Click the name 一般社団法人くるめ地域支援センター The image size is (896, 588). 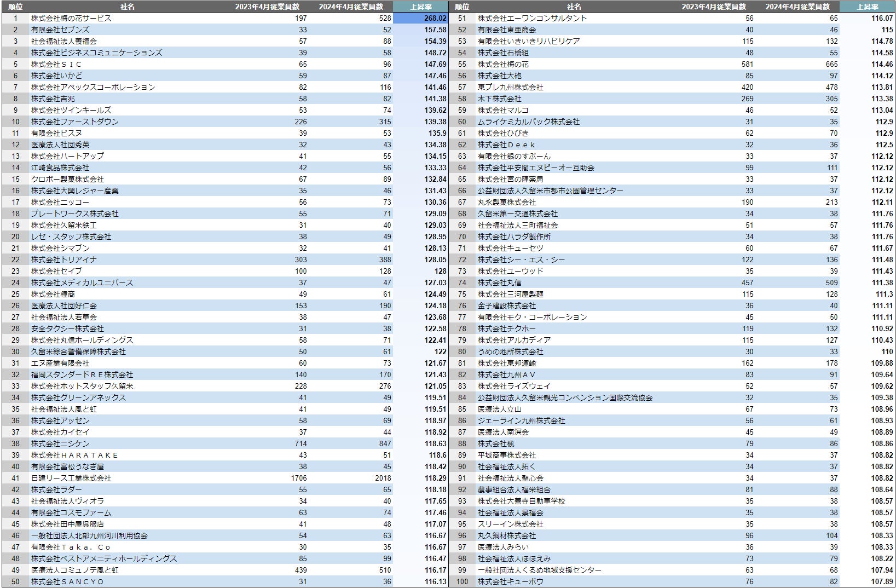pyautogui.click(x=540, y=570)
